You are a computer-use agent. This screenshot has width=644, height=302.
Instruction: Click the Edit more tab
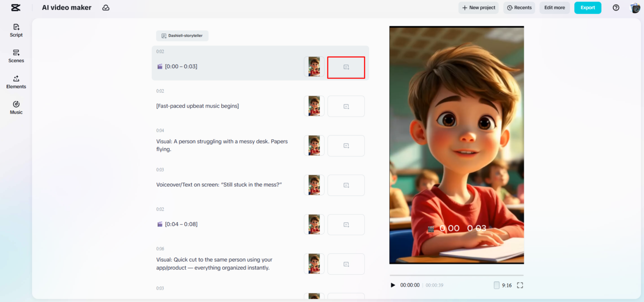(x=554, y=7)
